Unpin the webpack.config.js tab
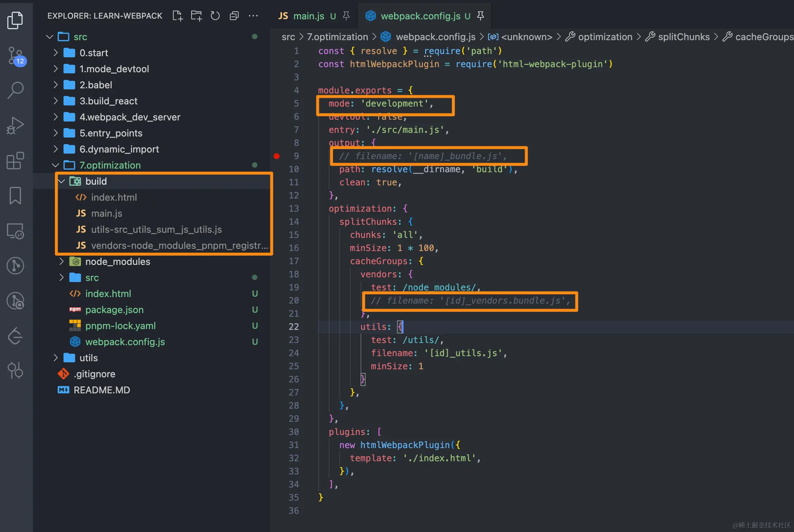Screen dimensions: 794x532 click(x=481, y=16)
